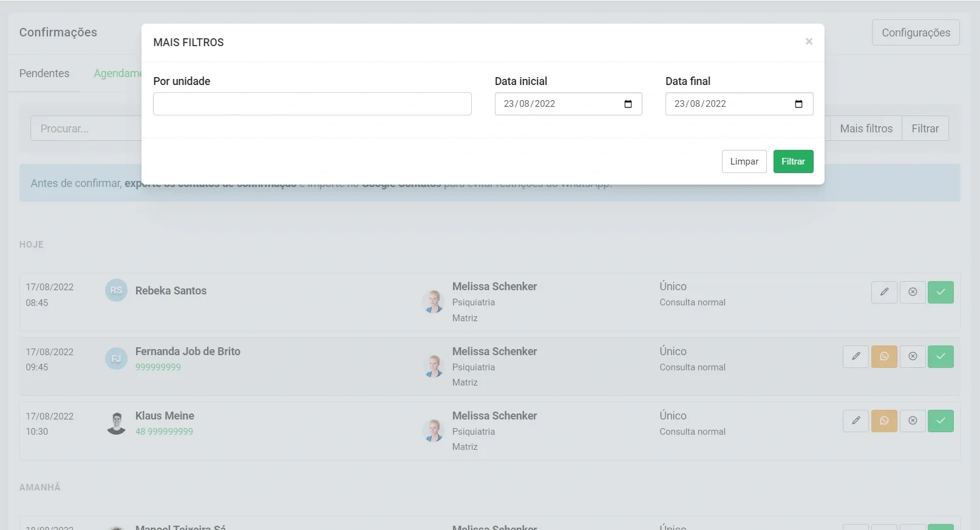Click the 10:30 time of Klaus's appointment

(37, 432)
